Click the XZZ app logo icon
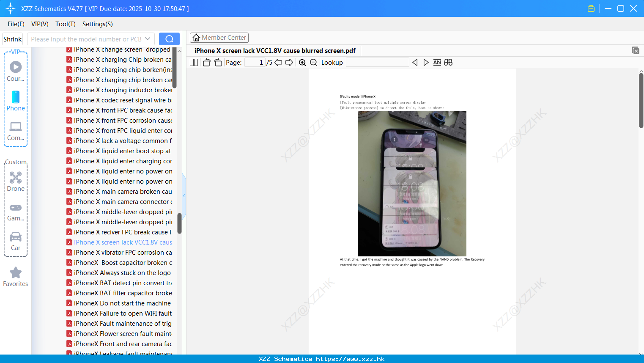The height and width of the screenshot is (363, 644). pos(11,8)
